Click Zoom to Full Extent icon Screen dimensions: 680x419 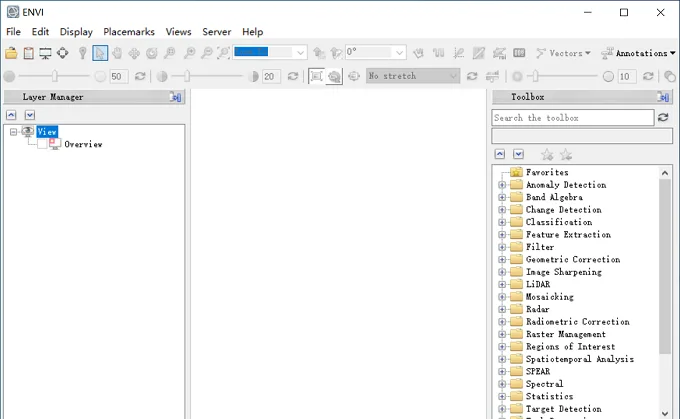coord(224,53)
